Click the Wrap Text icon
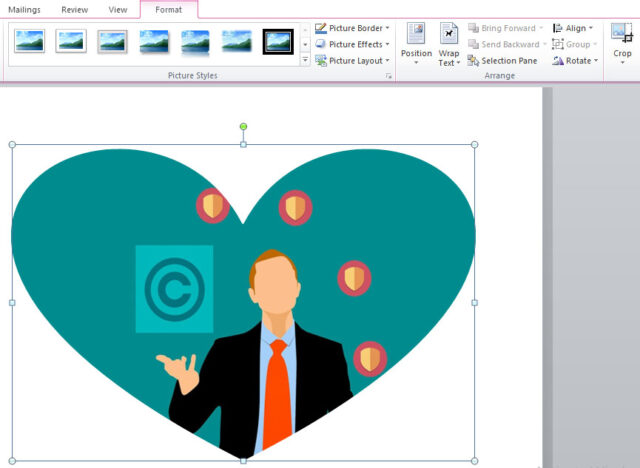This screenshot has width=640, height=468. point(449,33)
